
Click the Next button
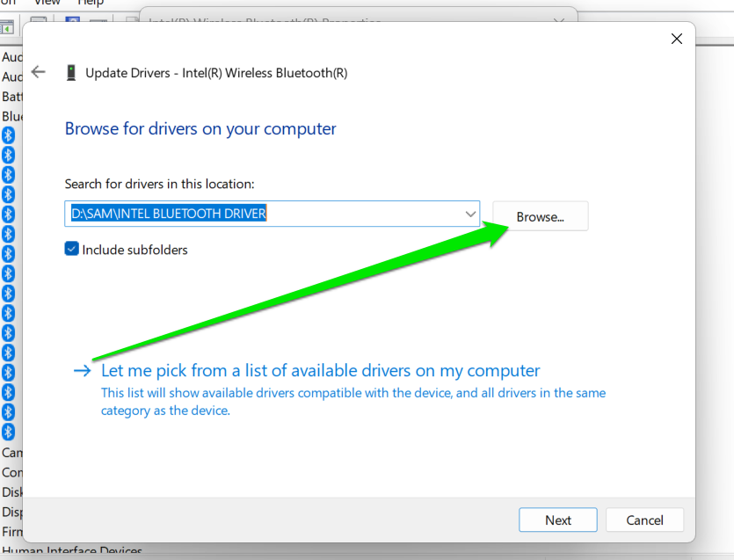tap(558, 520)
